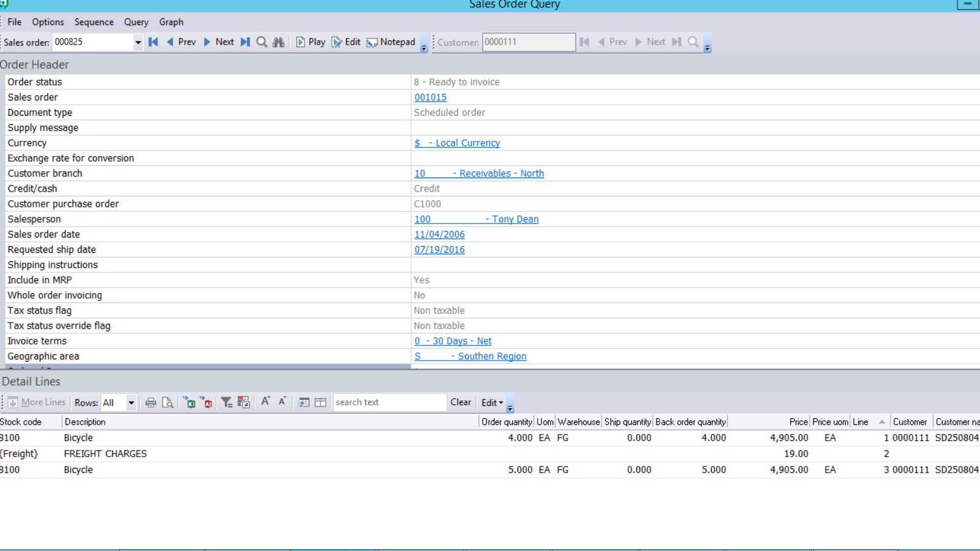The image size is (980, 551).
Task: Open the Query menu
Action: (135, 22)
